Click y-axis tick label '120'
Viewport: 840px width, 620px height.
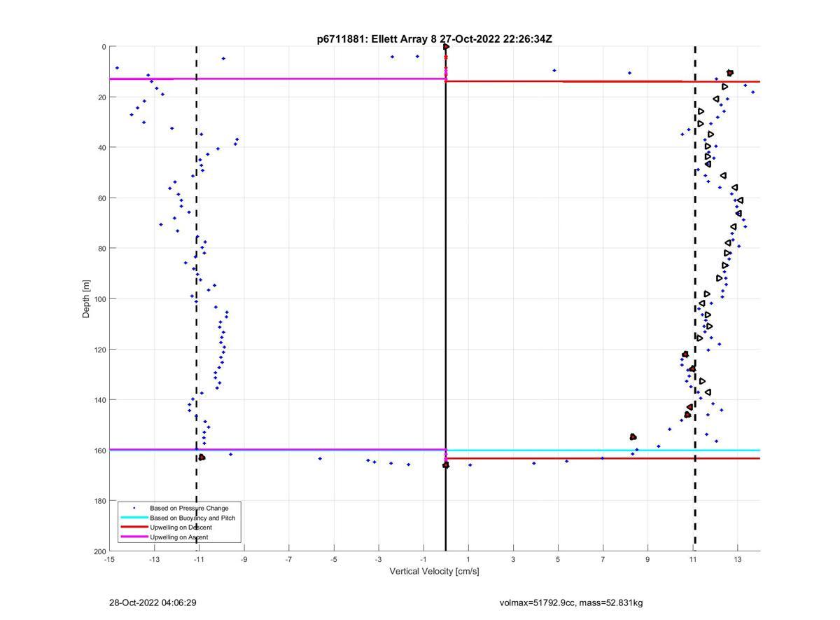tap(99, 350)
